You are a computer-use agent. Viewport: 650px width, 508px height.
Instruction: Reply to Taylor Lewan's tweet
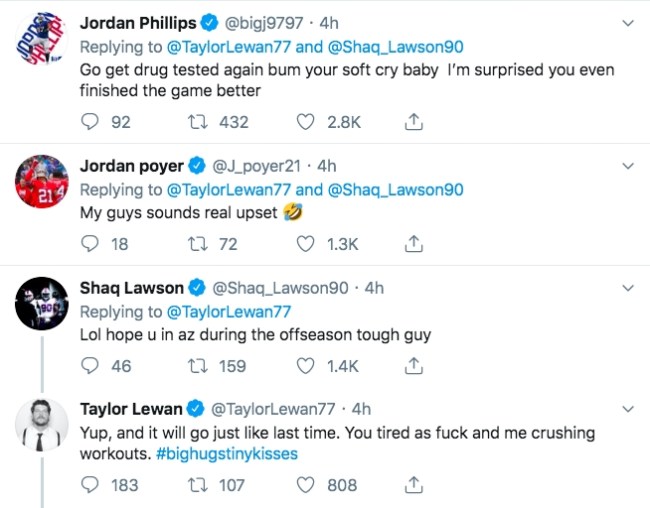pyautogui.click(x=90, y=485)
